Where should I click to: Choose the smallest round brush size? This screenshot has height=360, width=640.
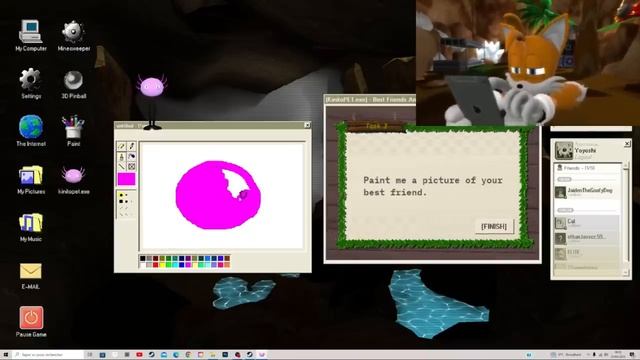pos(126,195)
